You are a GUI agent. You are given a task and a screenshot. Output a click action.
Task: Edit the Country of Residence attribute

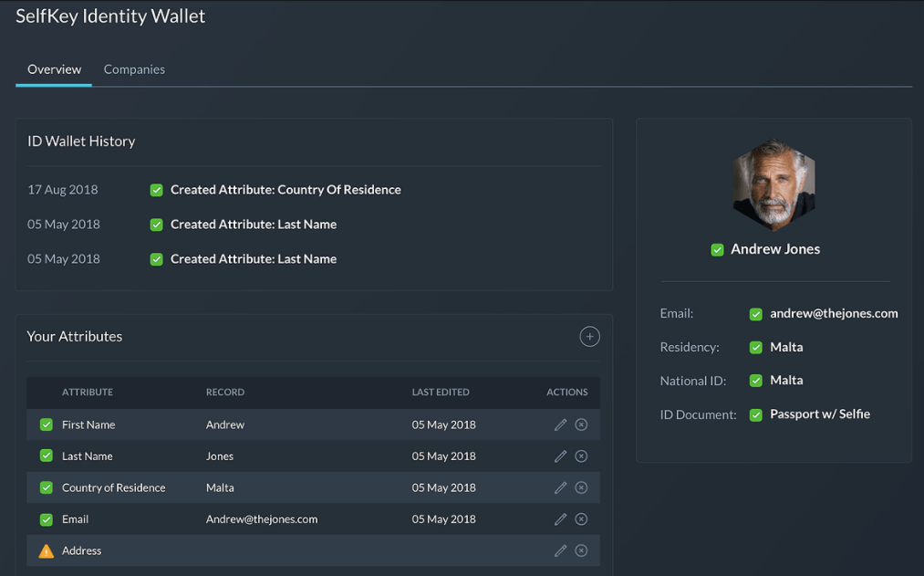[x=560, y=487]
